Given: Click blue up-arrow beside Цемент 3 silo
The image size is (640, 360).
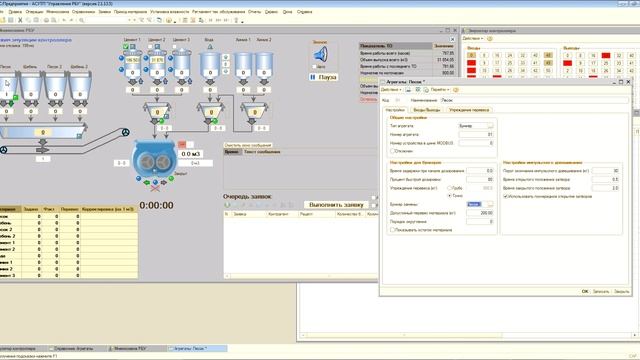Looking at the screenshot, I should pyautogui.click(x=190, y=82).
